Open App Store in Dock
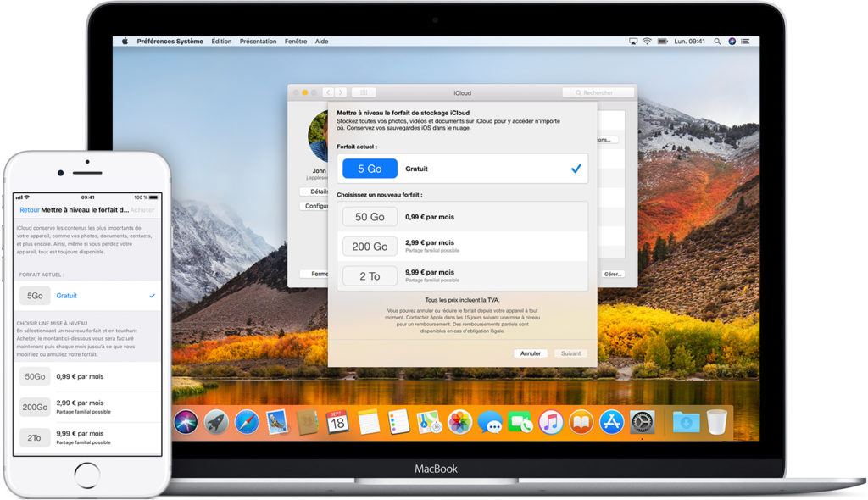The height and width of the screenshot is (500, 868). 612,423
